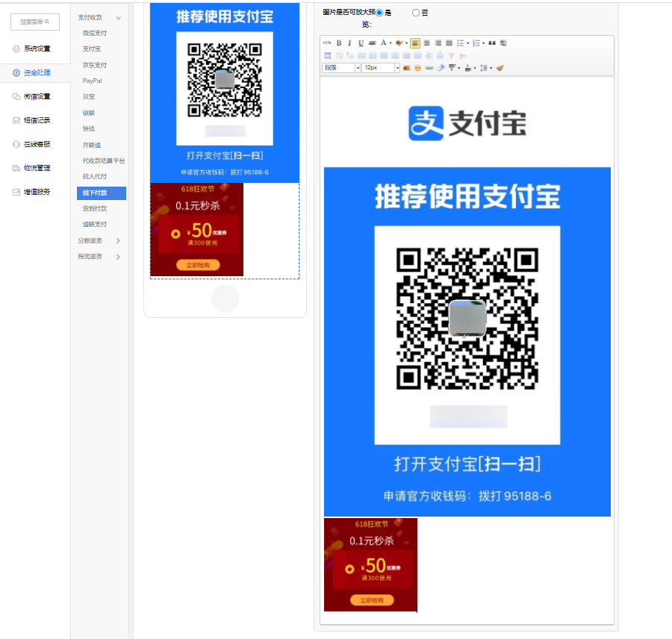672x639 pixels.
Task: Click the insert link chain icon
Action: 429,68
